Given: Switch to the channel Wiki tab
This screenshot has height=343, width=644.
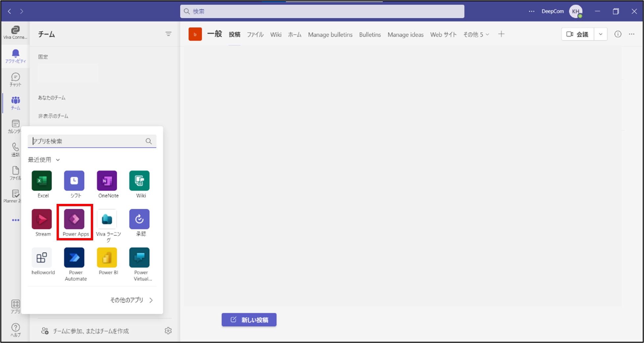Looking at the screenshot, I should coord(276,35).
